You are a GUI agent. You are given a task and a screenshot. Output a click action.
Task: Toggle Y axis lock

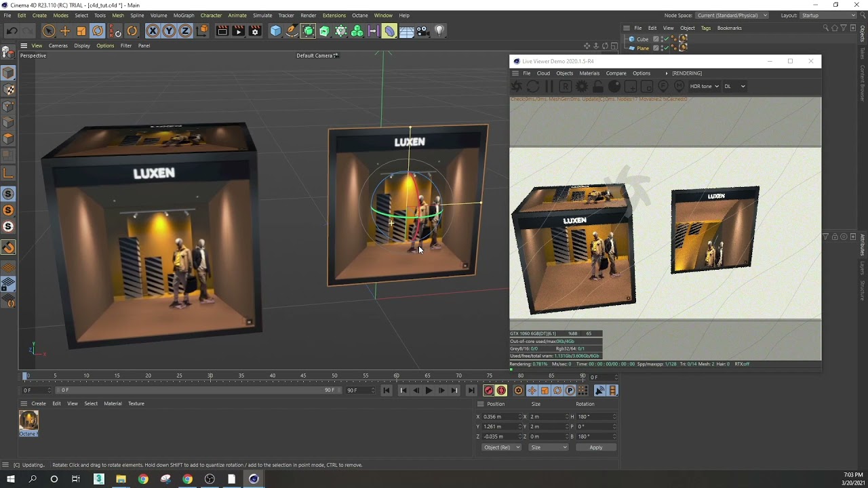(x=169, y=30)
